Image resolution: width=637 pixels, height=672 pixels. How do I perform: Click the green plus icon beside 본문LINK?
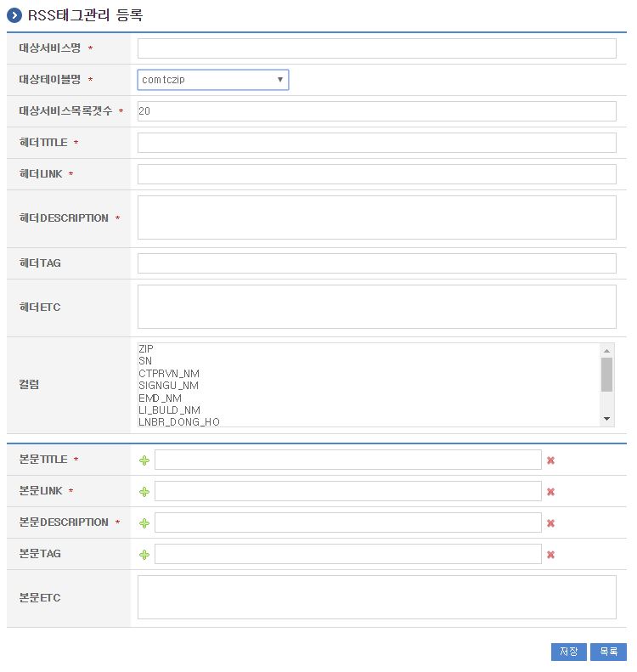tap(144, 492)
